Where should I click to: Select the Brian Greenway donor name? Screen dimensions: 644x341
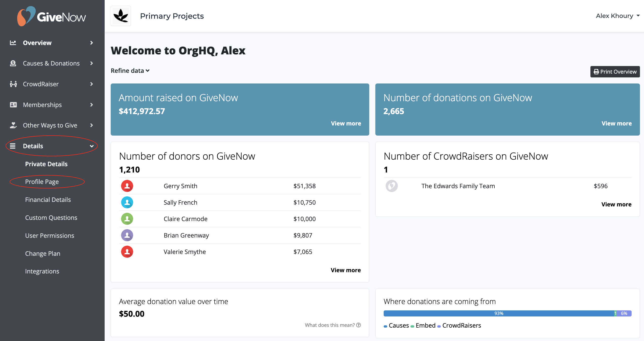point(186,236)
